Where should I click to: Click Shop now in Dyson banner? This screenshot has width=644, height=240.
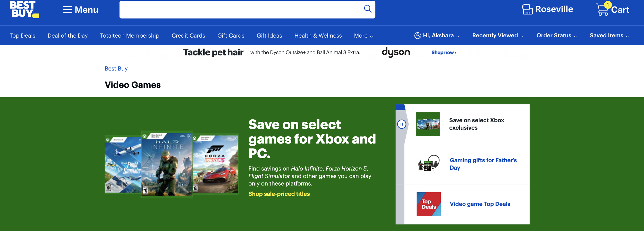click(444, 53)
